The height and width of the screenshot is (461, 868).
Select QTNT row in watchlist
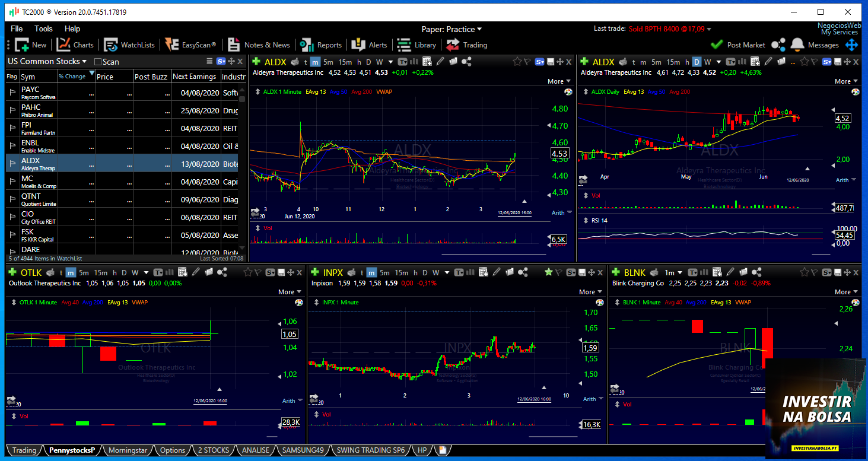(x=122, y=199)
